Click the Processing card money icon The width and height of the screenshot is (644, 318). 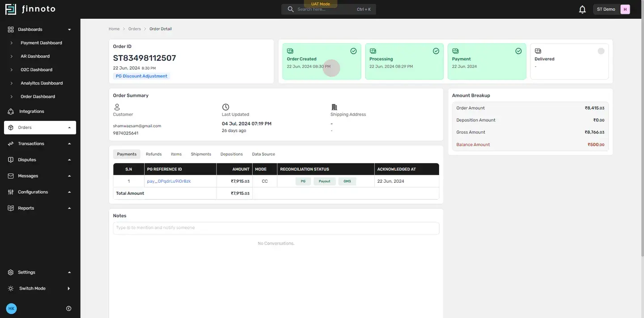(x=373, y=51)
